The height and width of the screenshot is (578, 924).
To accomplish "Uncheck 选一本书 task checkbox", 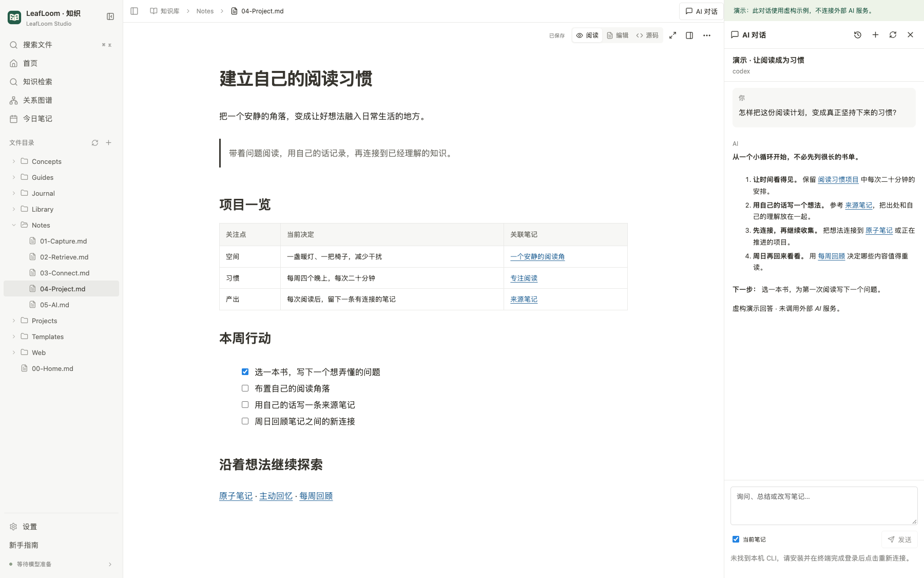I will click(x=245, y=372).
